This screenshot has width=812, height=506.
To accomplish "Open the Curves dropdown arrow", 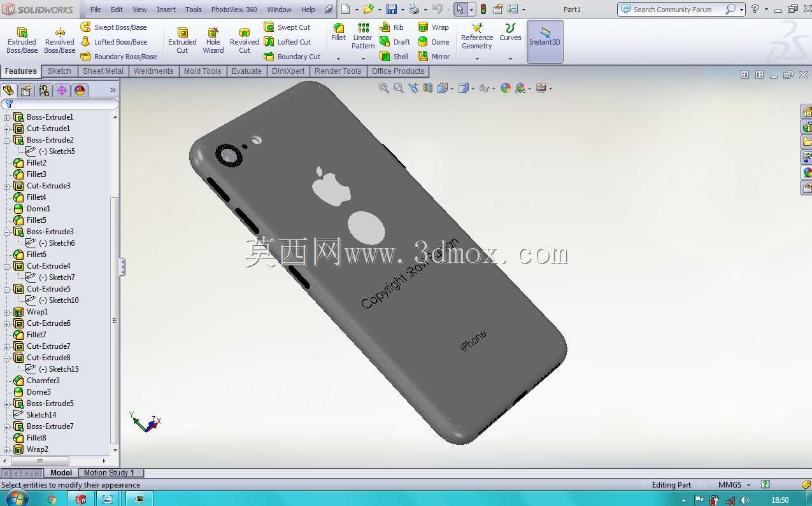I will tap(510, 59).
